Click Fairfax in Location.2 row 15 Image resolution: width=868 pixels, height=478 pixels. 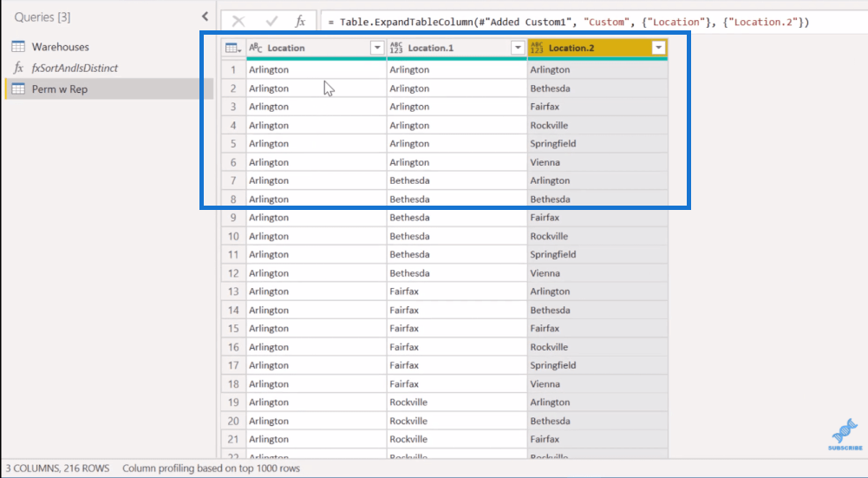[x=545, y=329]
